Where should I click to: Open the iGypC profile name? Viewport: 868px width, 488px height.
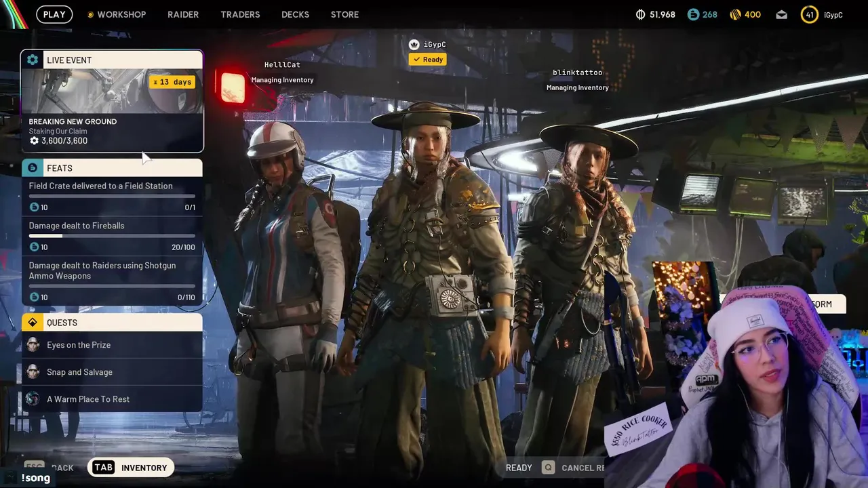(x=833, y=14)
